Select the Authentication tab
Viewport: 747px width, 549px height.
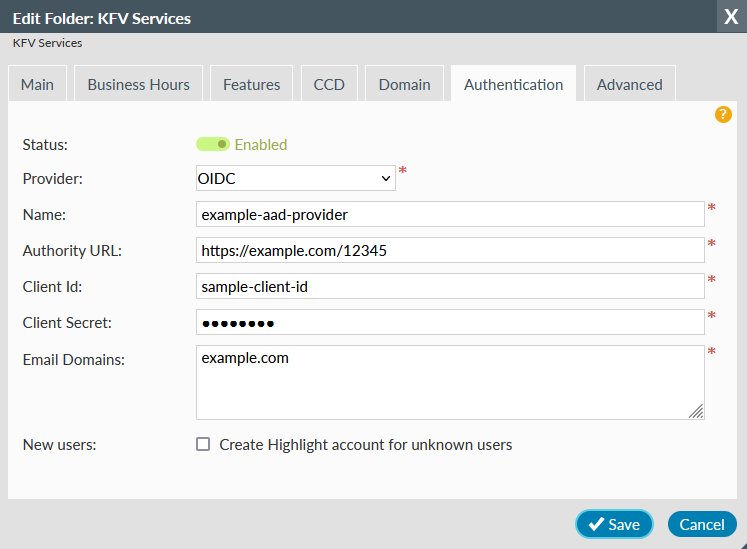pos(514,84)
